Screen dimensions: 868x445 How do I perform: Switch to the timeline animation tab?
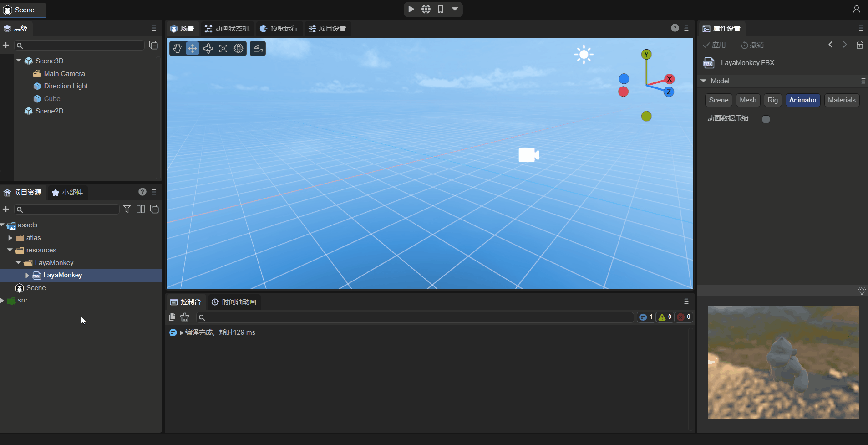click(234, 302)
